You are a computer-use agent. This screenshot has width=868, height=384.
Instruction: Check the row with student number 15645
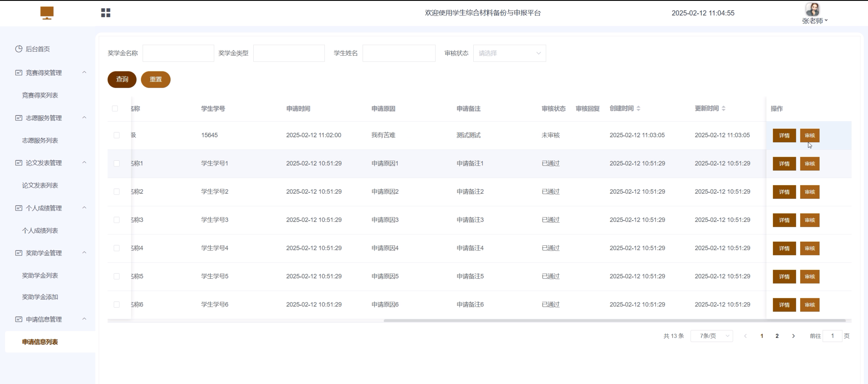click(x=116, y=135)
